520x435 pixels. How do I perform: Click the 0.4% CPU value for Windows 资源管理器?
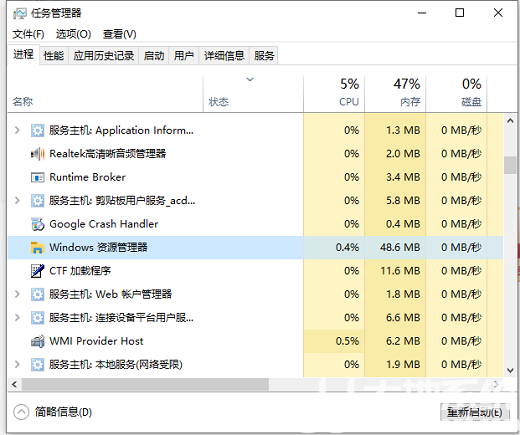coord(347,248)
